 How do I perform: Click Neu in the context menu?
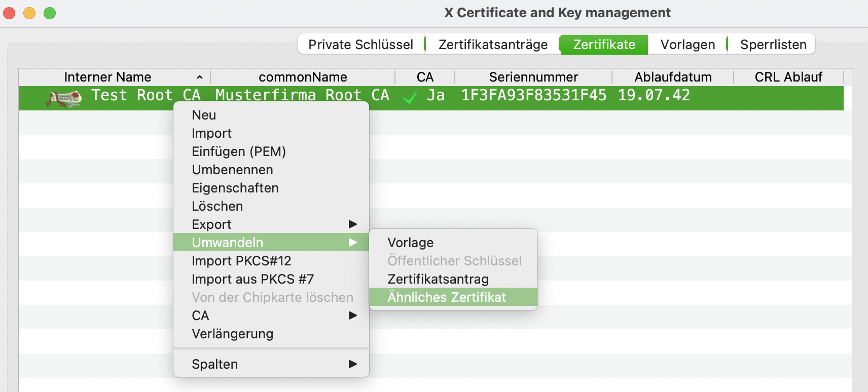pos(204,115)
